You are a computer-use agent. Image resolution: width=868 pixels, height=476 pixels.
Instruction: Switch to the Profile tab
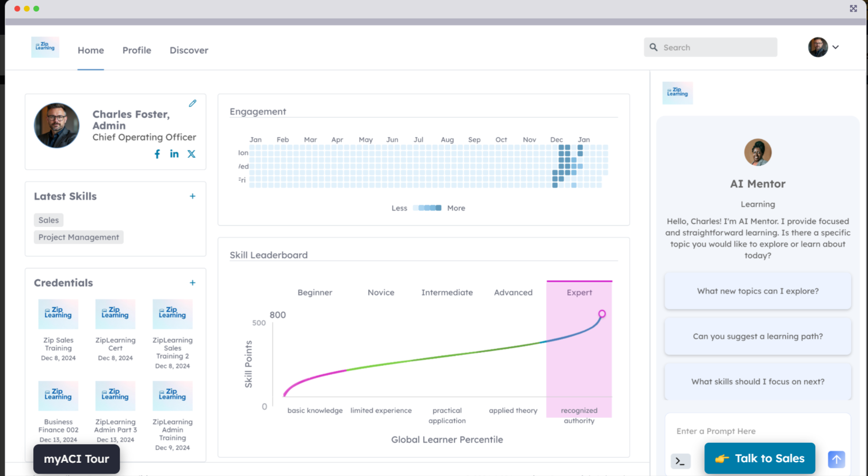click(x=137, y=50)
